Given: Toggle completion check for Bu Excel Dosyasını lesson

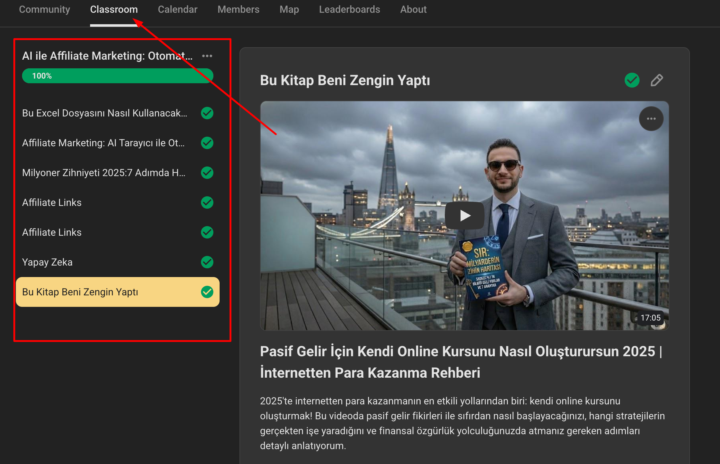Looking at the screenshot, I should [x=207, y=113].
